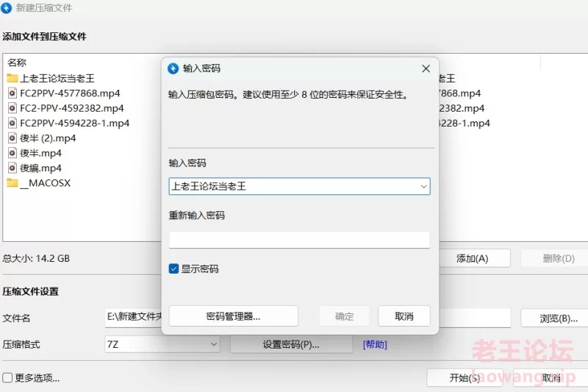
Task: Select video icon of FC2-PPV-4592382.mp4
Action: [x=12, y=108]
